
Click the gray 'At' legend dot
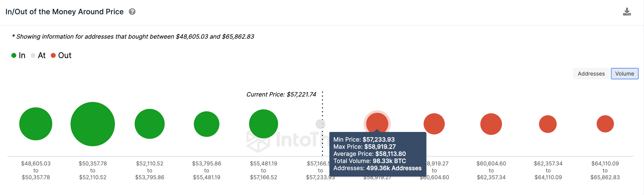[33, 55]
